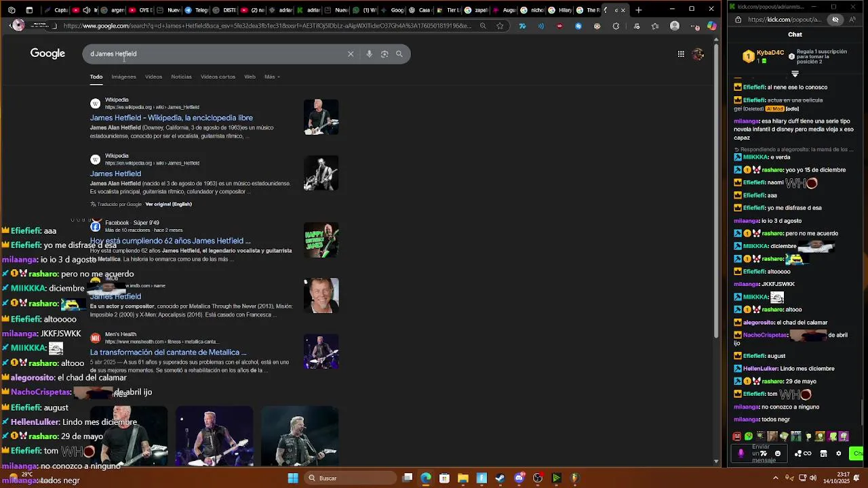The image size is (868, 488).
Task: Open Steam from taskbar
Action: pyautogui.click(x=500, y=478)
